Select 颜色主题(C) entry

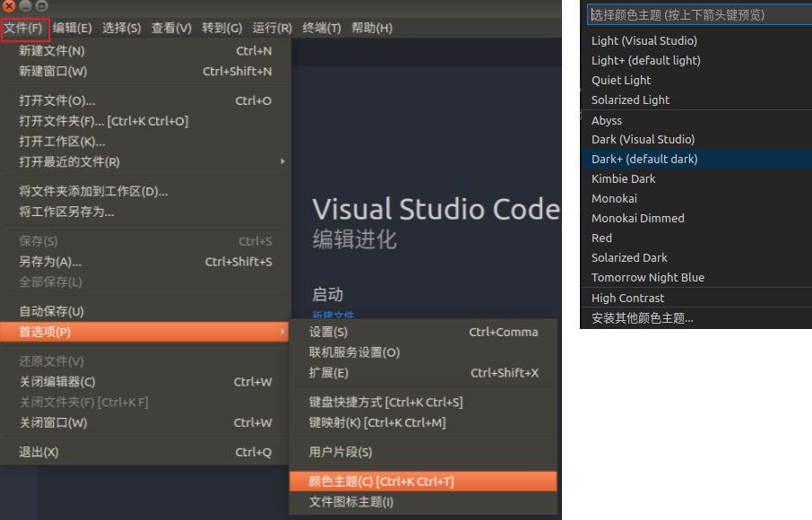click(x=423, y=481)
